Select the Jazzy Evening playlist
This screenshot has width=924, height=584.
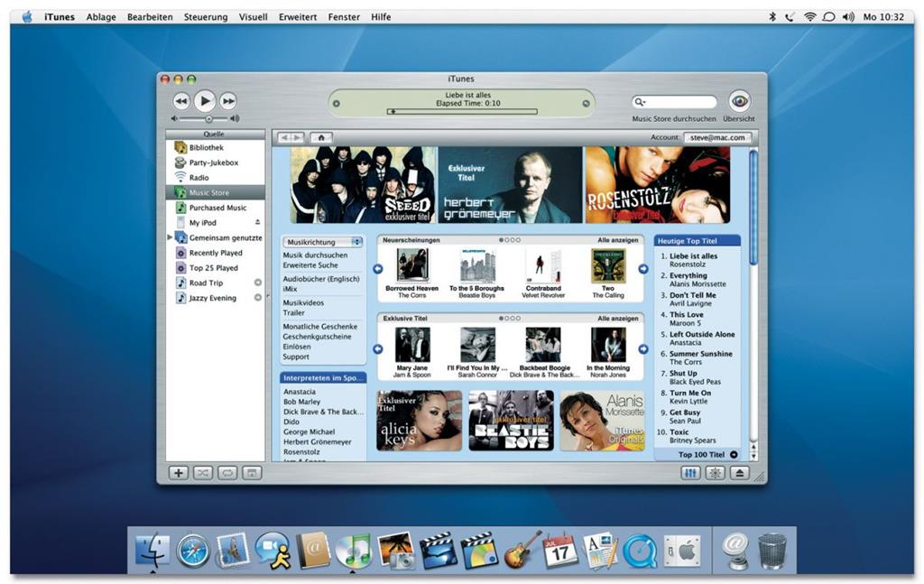[x=215, y=298]
